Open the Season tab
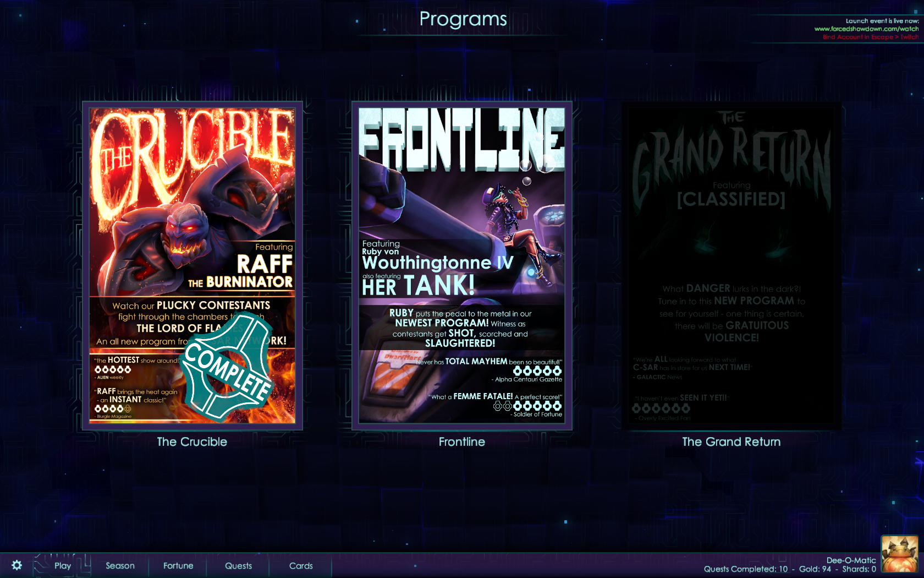 point(120,565)
